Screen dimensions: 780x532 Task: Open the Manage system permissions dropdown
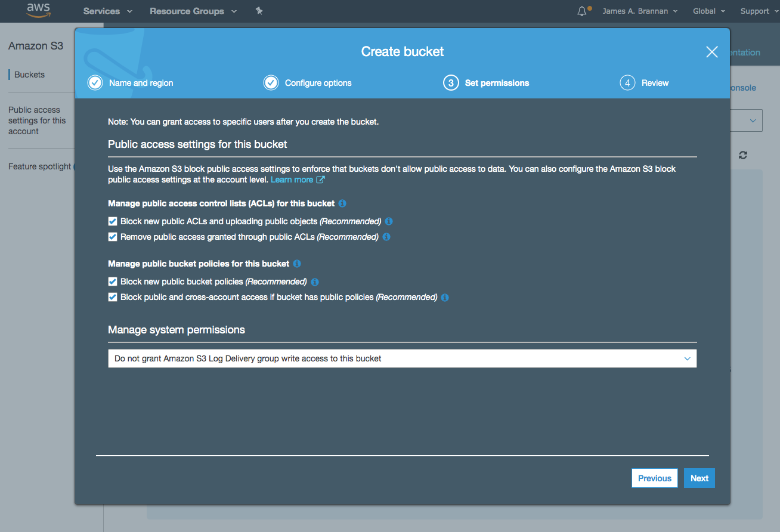pyautogui.click(x=402, y=358)
